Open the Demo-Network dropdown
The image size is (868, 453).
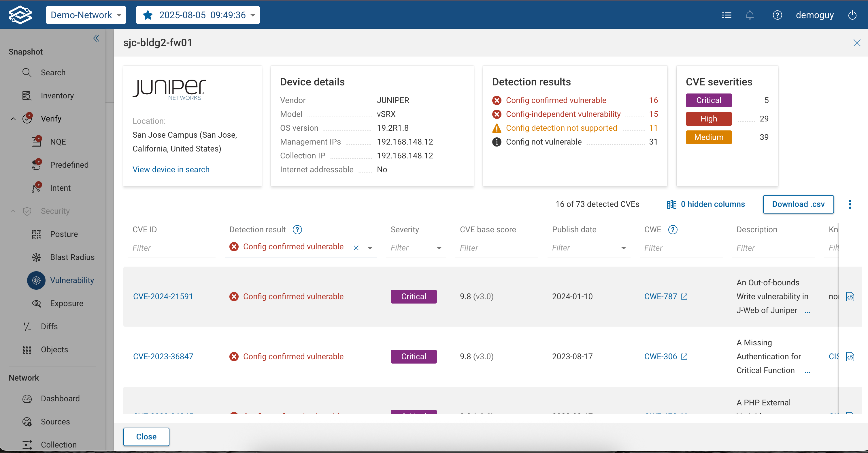click(86, 15)
